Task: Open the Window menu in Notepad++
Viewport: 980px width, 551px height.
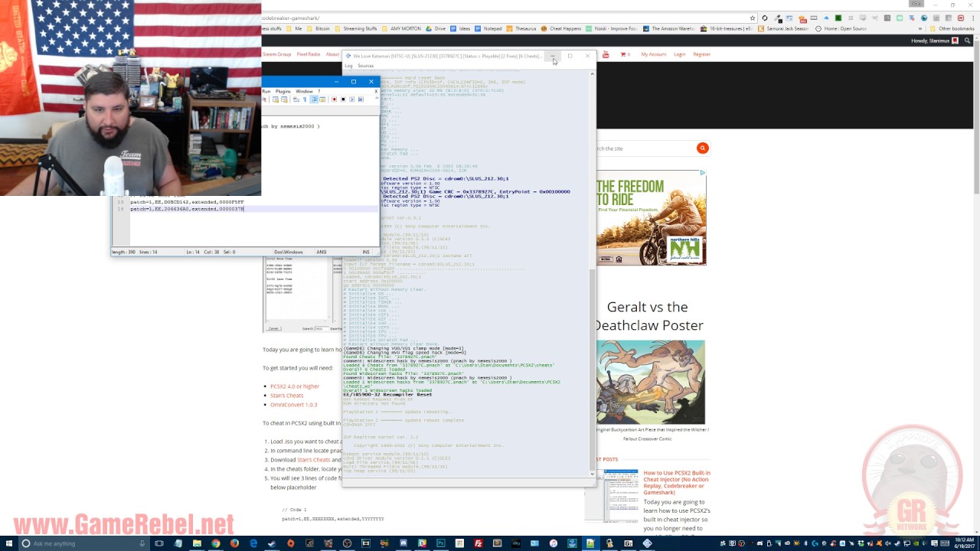Action: pos(304,91)
